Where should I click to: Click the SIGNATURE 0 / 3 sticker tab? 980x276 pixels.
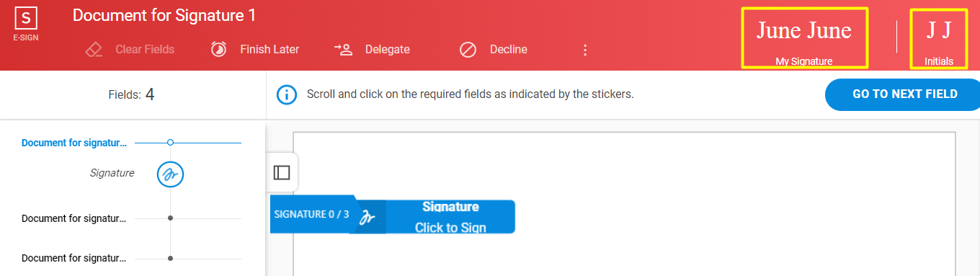coord(311,214)
